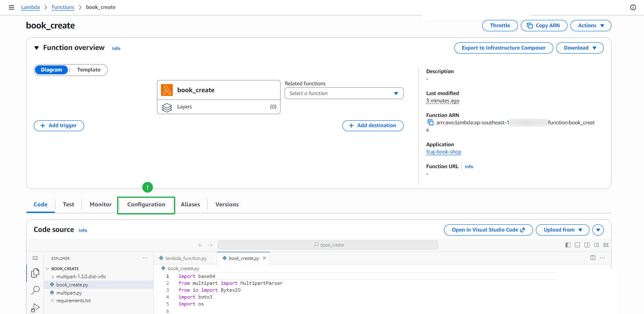Viewport: 644px width, 314px height.
Task: Open Explorer more actions ellipsis
Action: tap(145, 258)
